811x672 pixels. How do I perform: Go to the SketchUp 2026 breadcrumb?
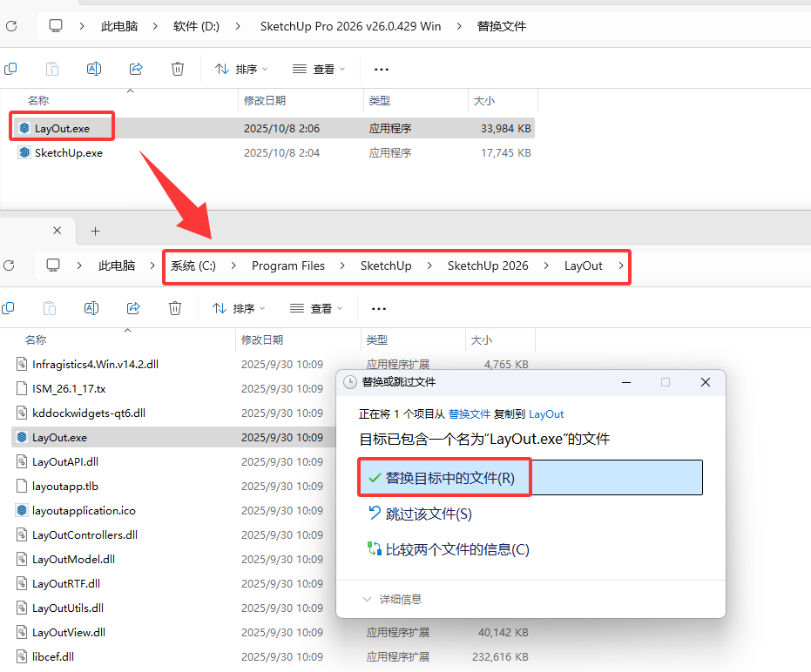[x=488, y=265]
